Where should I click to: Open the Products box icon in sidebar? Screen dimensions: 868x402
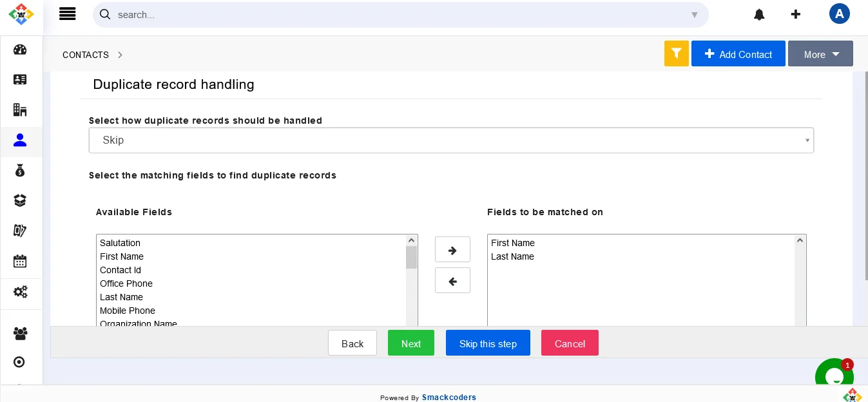click(x=20, y=200)
